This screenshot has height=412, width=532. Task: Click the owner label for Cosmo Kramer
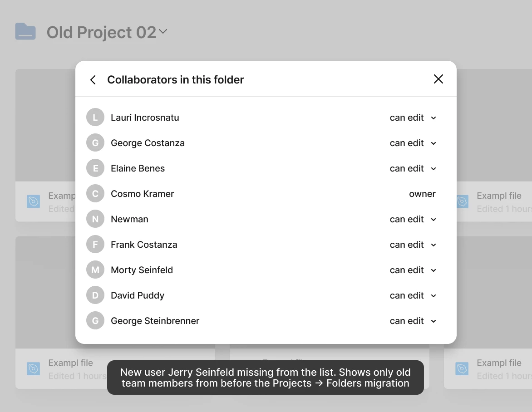422,194
